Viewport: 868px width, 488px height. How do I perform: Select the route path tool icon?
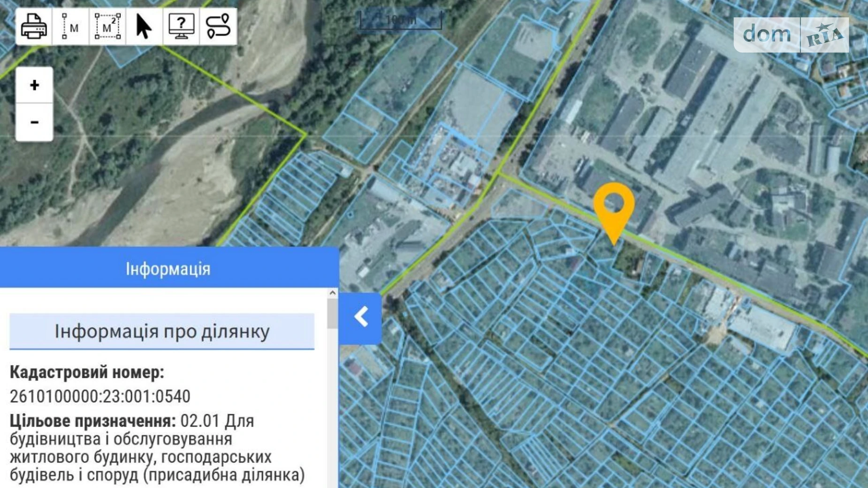coord(218,26)
